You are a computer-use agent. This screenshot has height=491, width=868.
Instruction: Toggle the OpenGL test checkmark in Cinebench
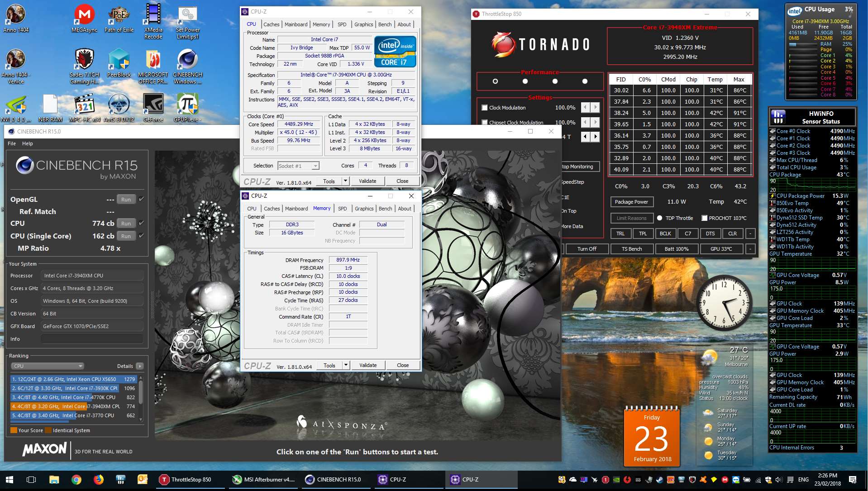(141, 199)
